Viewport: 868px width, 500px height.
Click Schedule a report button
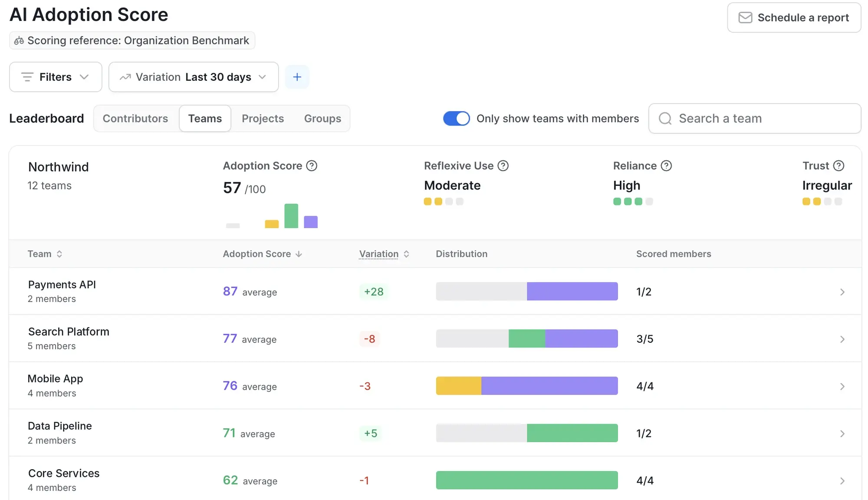tap(794, 18)
